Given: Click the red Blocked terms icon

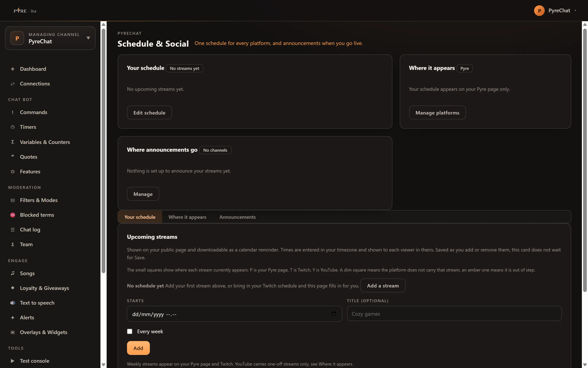Looking at the screenshot, I should point(13,215).
